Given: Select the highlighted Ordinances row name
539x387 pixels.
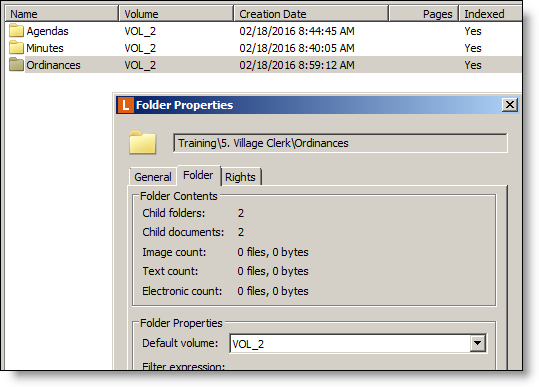Looking at the screenshot, I should [x=53, y=65].
